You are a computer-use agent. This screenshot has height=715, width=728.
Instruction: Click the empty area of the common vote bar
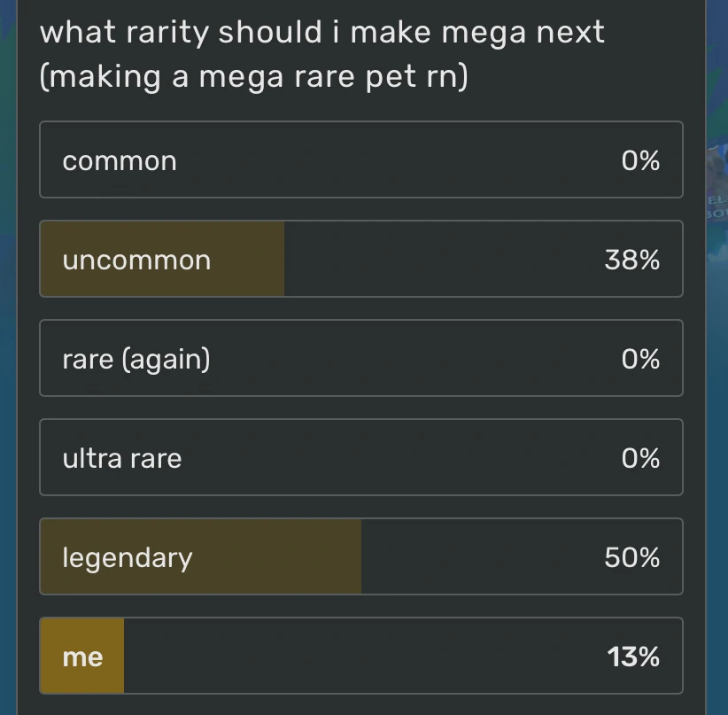click(x=399, y=160)
